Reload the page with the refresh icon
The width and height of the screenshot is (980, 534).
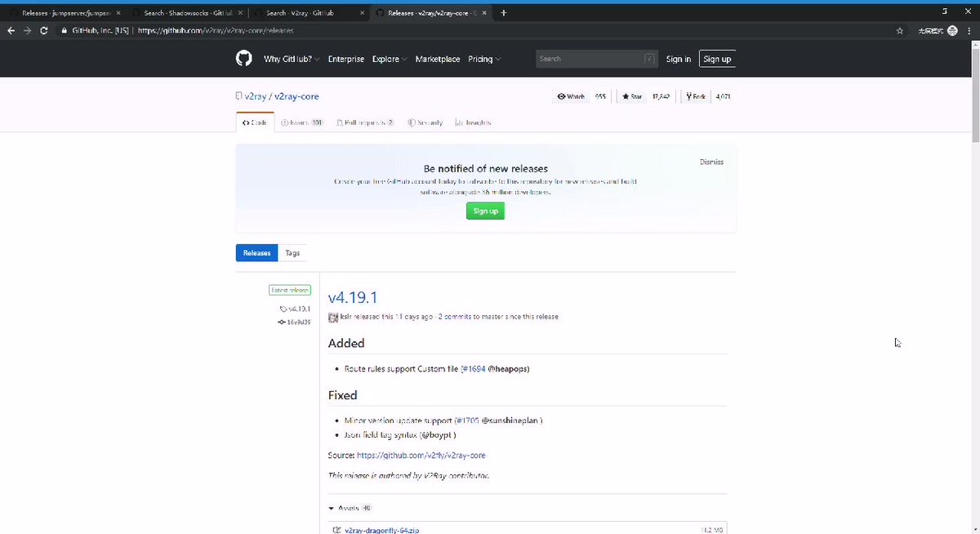click(x=43, y=30)
